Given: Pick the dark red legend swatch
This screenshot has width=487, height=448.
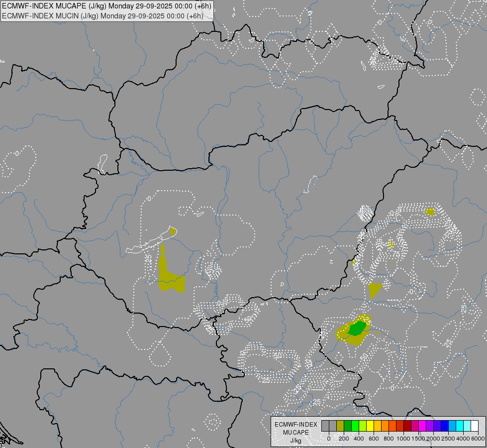Looking at the screenshot, I should 407,426.
